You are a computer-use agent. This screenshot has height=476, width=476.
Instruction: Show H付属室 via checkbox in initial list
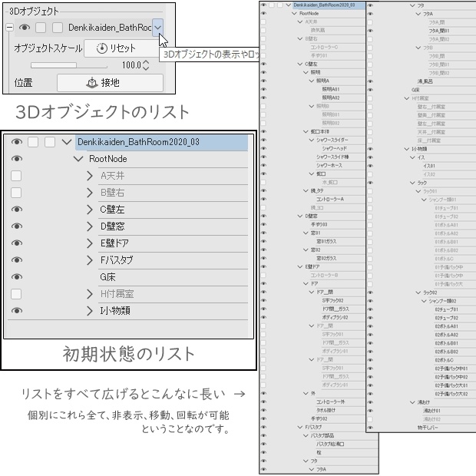click(x=16, y=294)
